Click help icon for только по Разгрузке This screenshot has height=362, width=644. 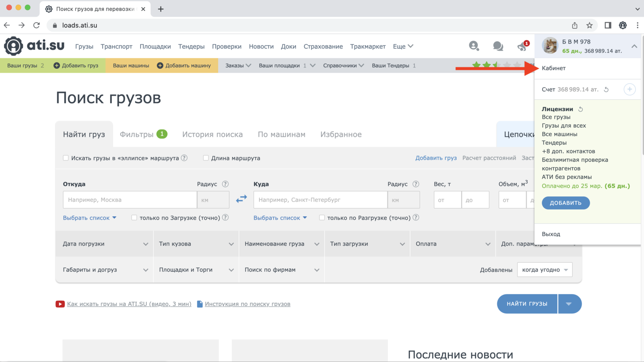[416, 217]
